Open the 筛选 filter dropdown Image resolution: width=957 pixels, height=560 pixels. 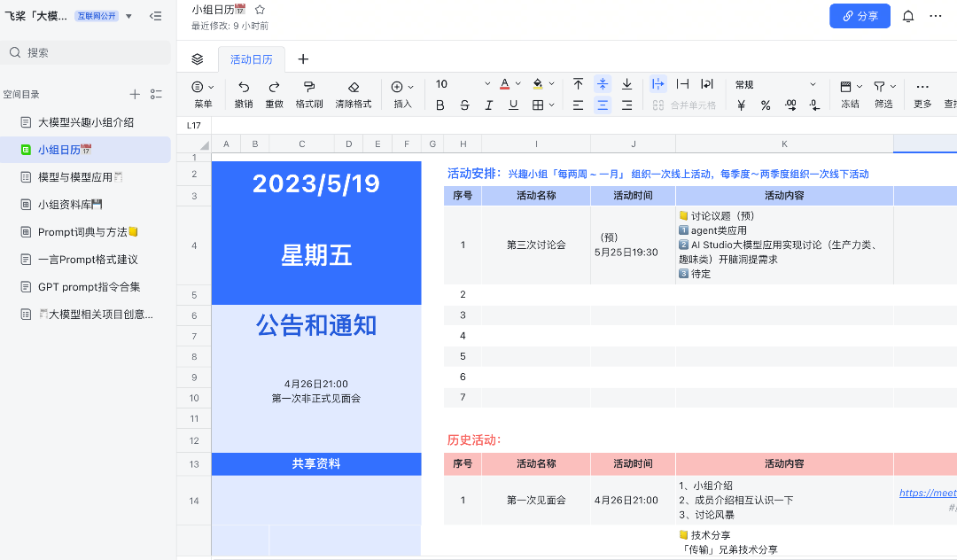883,94
